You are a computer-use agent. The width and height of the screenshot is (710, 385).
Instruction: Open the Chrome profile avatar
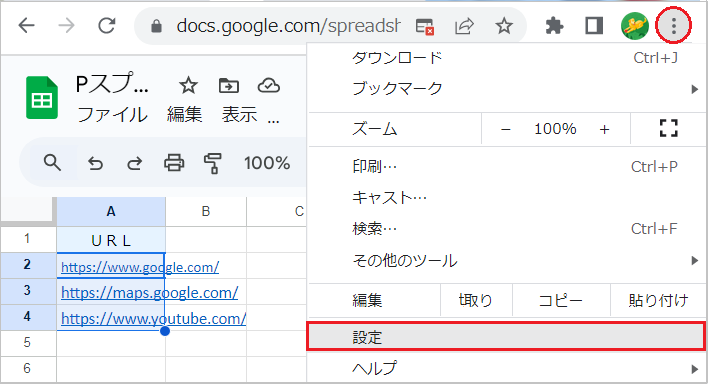point(634,26)
